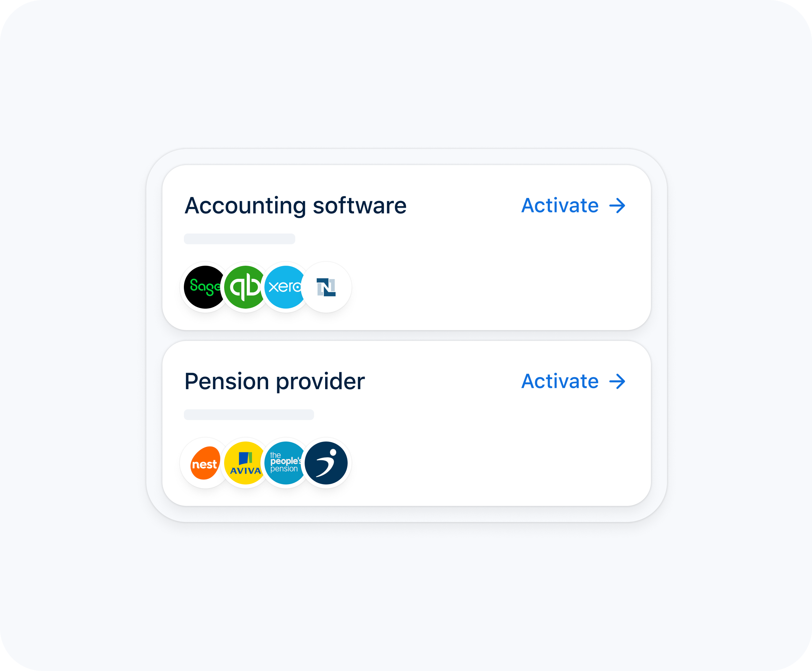Click placeholder bar under Pension provider

pos(249,415)
